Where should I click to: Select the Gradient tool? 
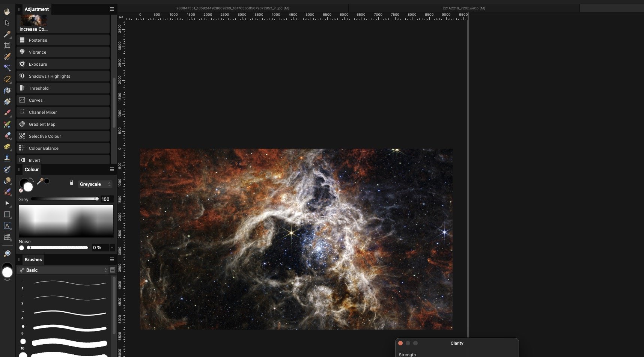(7, 102)
